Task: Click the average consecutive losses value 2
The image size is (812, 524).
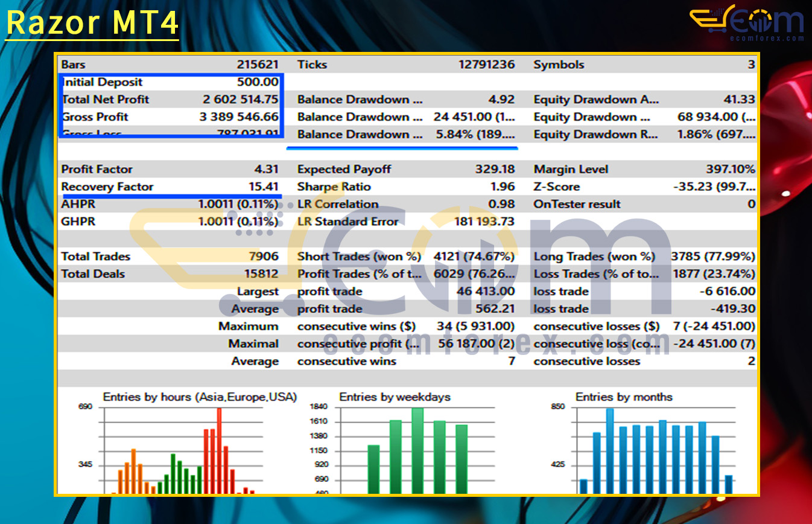Action: point(752,362)
